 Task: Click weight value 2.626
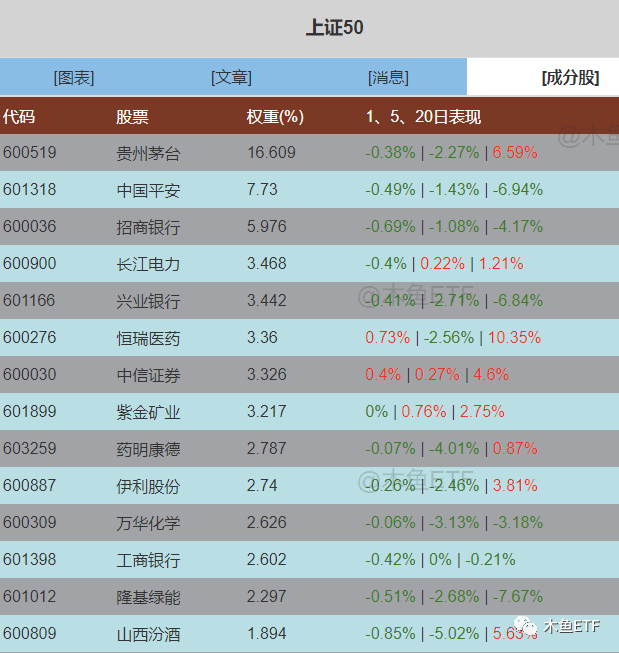pyautogui.click(x=267, y=523)
